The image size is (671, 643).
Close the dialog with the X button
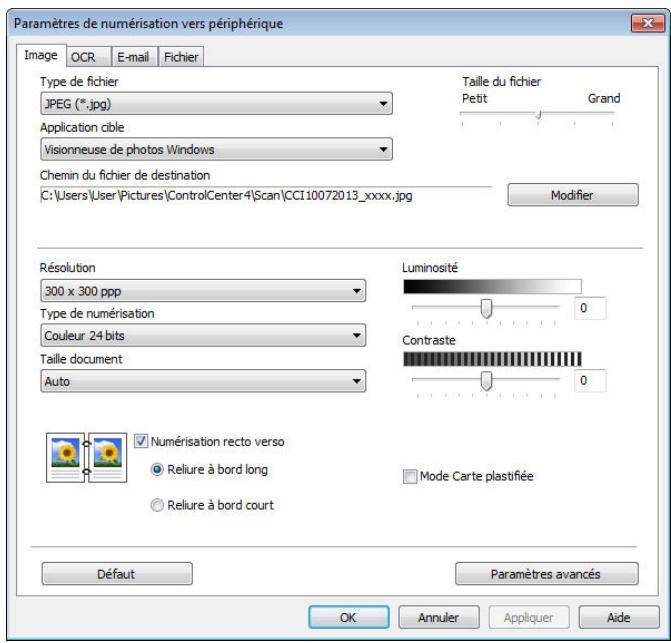(x=647, y=23)
